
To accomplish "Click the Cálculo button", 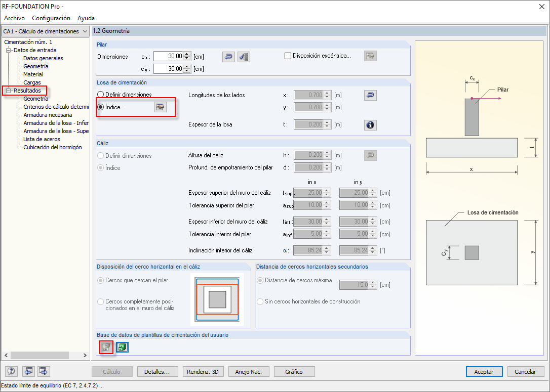I will (x=112, y=372).
